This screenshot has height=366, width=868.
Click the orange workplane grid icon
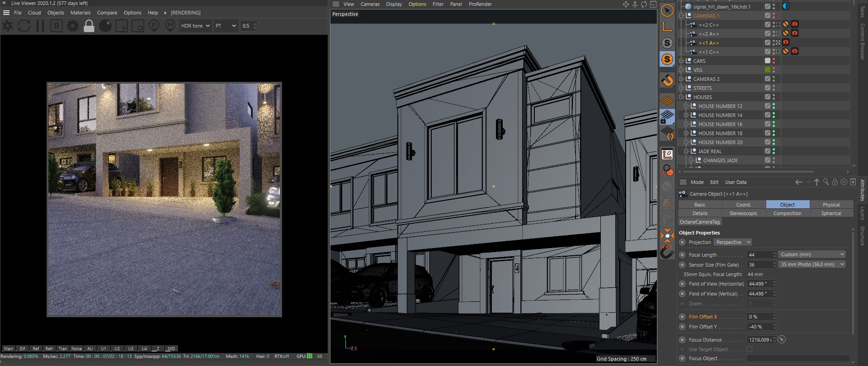[667, 100]
